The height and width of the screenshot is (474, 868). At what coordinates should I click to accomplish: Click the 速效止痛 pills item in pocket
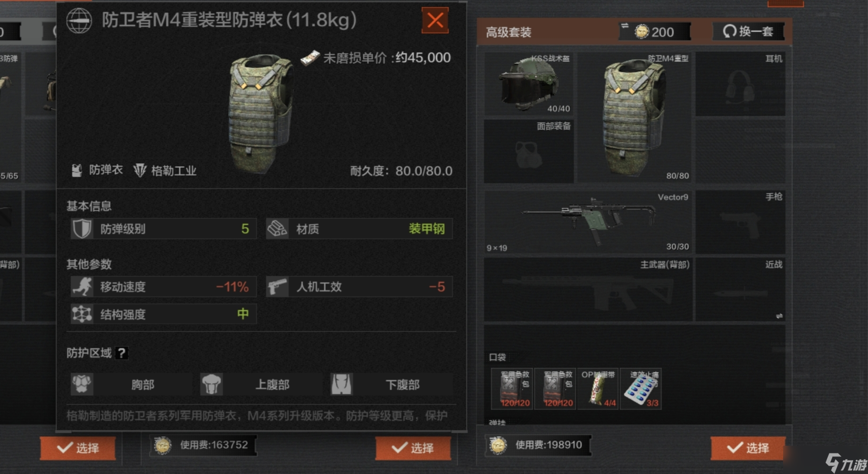(641, 389)
